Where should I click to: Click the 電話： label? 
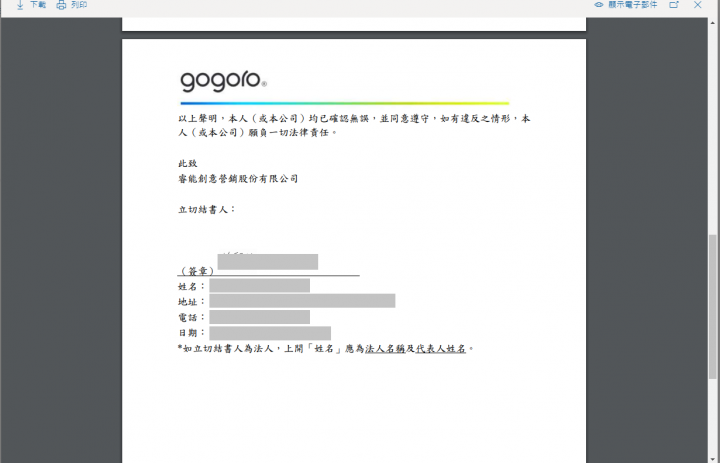[191, 317]
